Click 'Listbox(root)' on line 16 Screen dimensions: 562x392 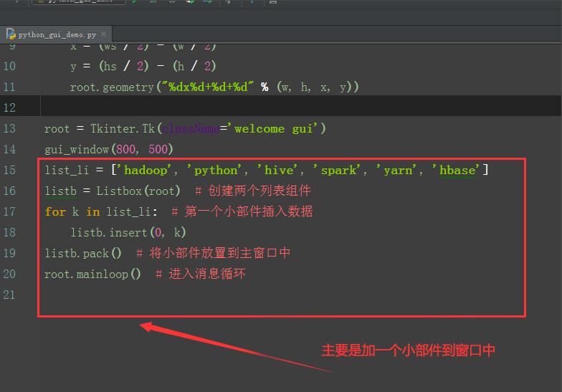click(138, 191)
